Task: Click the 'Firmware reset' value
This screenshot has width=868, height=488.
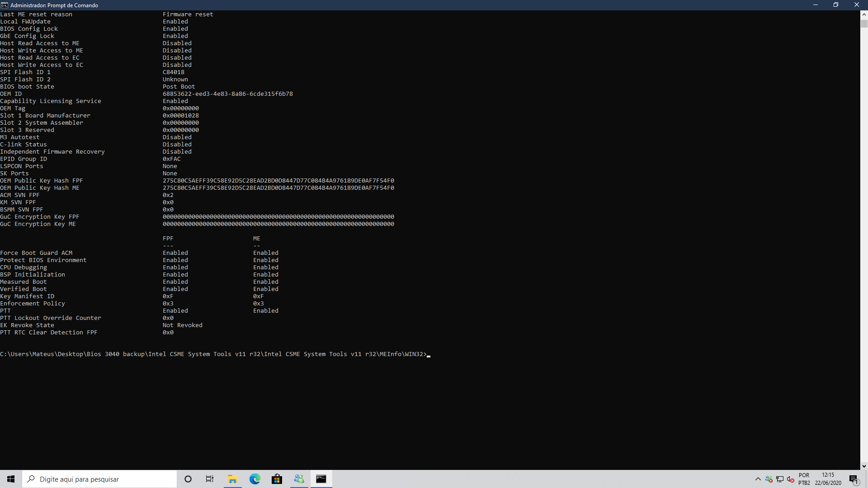Action: [x=188, y=14]
